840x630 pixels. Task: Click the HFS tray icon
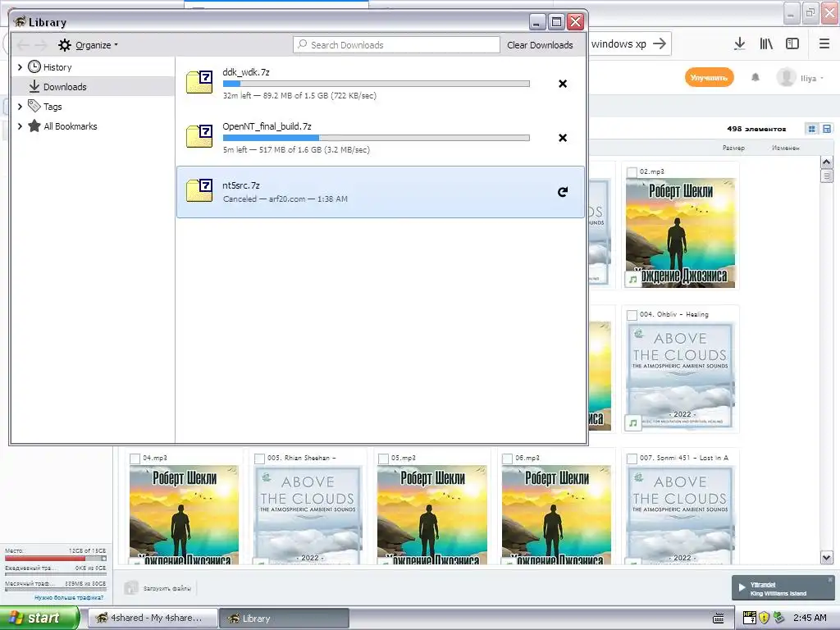pos(750,618)
